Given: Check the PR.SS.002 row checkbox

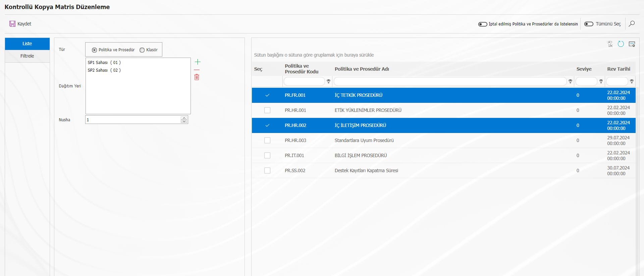Looking at the screenshot, I should coord(267,170).
